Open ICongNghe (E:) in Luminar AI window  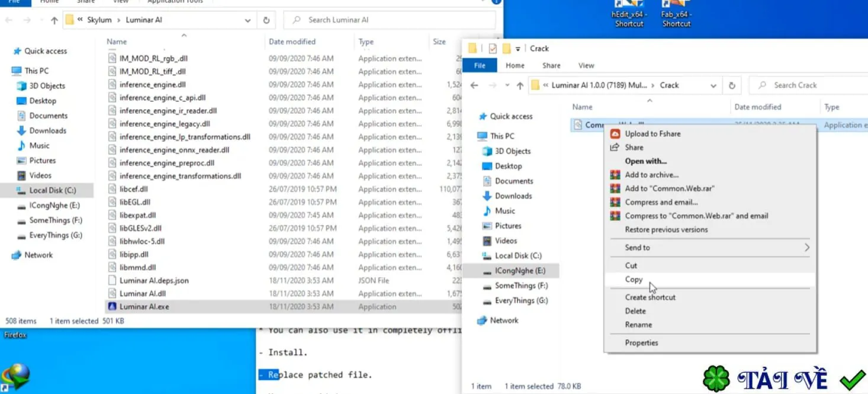click(54, 206)
